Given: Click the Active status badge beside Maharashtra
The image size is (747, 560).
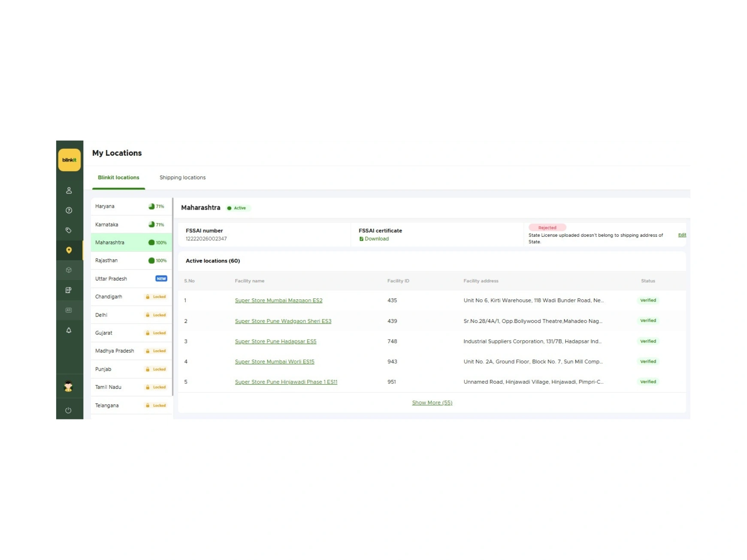Looking at the screenshot, I should point(239,208).
